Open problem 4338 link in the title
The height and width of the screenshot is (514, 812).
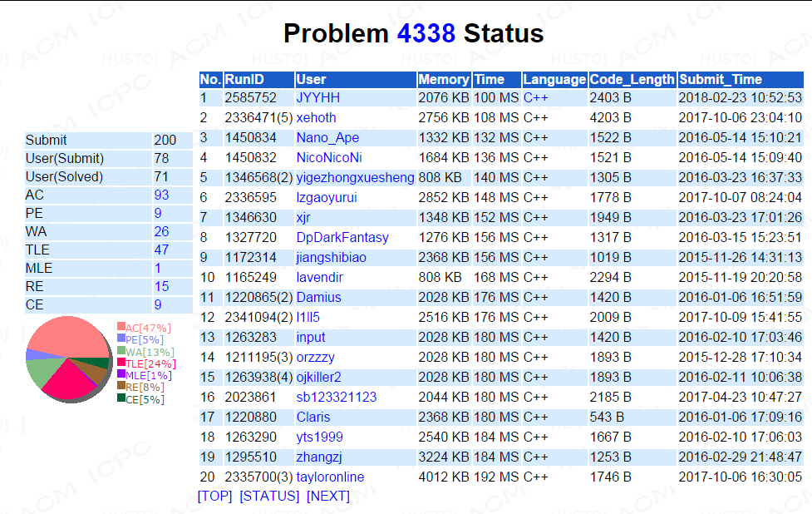point(426,33)
